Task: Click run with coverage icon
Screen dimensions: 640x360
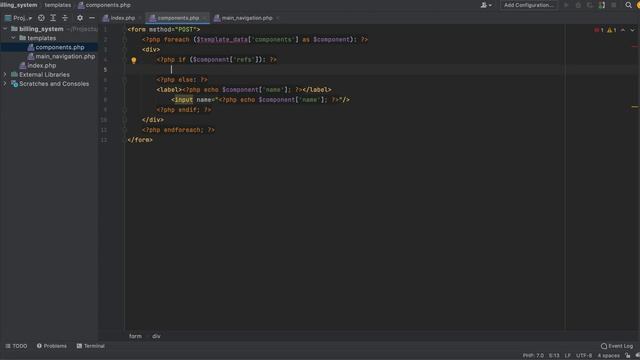Action: [590, 5]
